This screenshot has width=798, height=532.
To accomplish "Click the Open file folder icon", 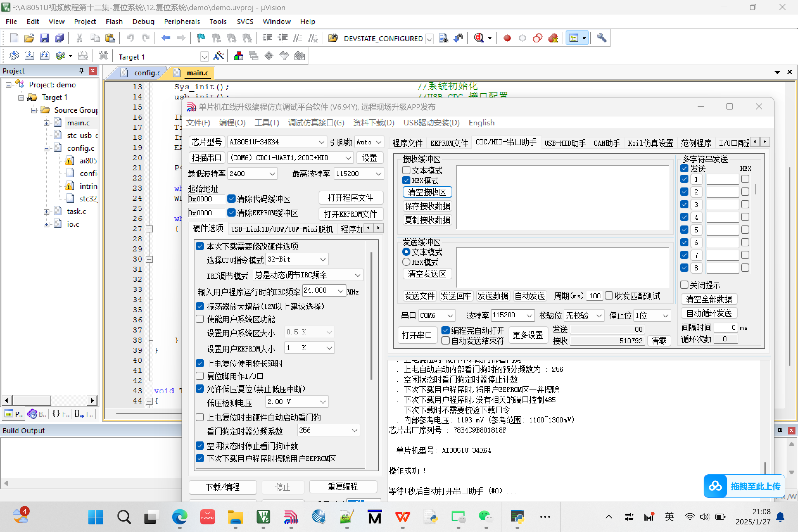I will point(29,38).
